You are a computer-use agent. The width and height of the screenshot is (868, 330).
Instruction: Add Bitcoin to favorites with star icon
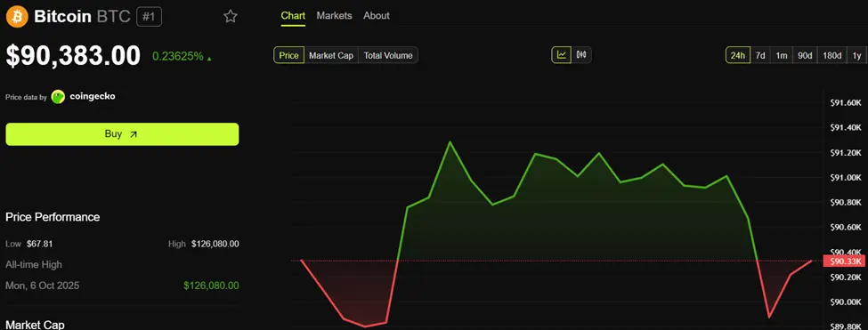tap(231, 17)
